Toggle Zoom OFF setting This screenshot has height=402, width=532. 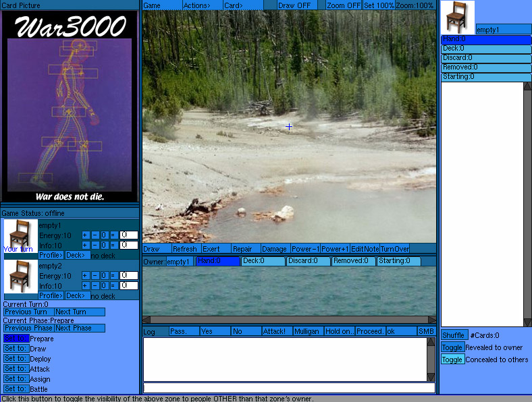click(344, 5)
